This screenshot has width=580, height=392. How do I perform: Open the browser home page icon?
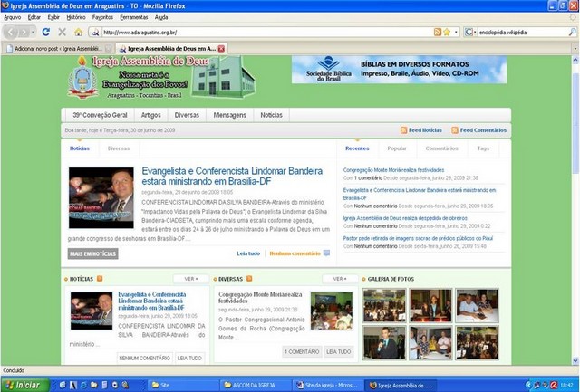click(79, 33)
